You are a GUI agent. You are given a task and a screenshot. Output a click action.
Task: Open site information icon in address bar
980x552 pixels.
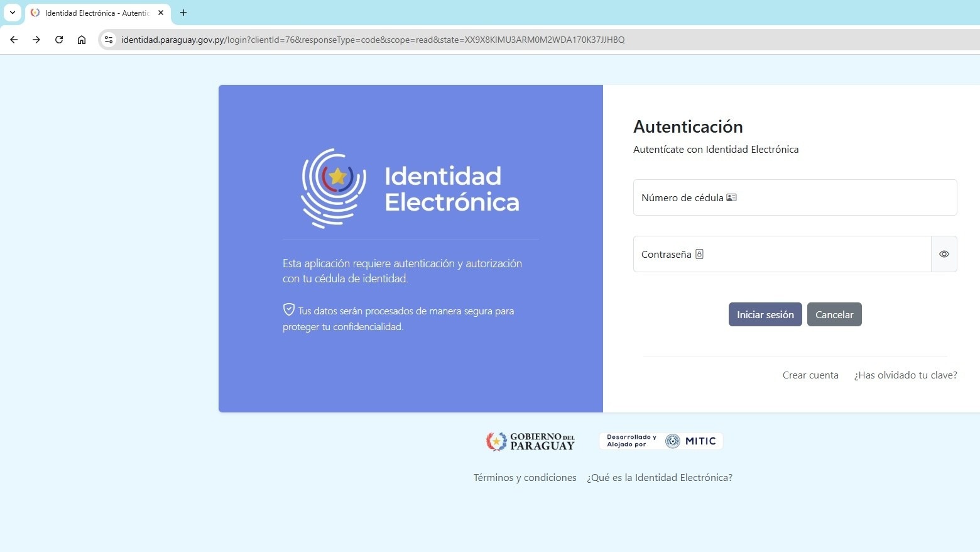[x=109, y=40]
